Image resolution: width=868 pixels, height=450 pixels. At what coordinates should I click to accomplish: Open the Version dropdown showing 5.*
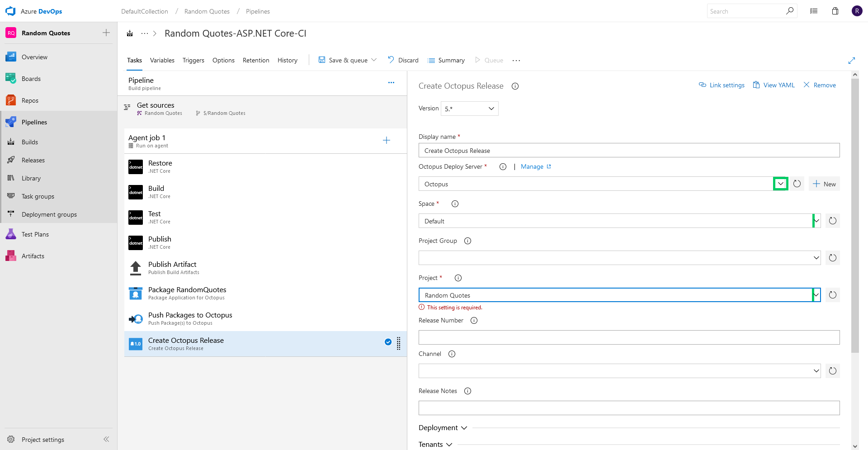click(x=470, y=109)
